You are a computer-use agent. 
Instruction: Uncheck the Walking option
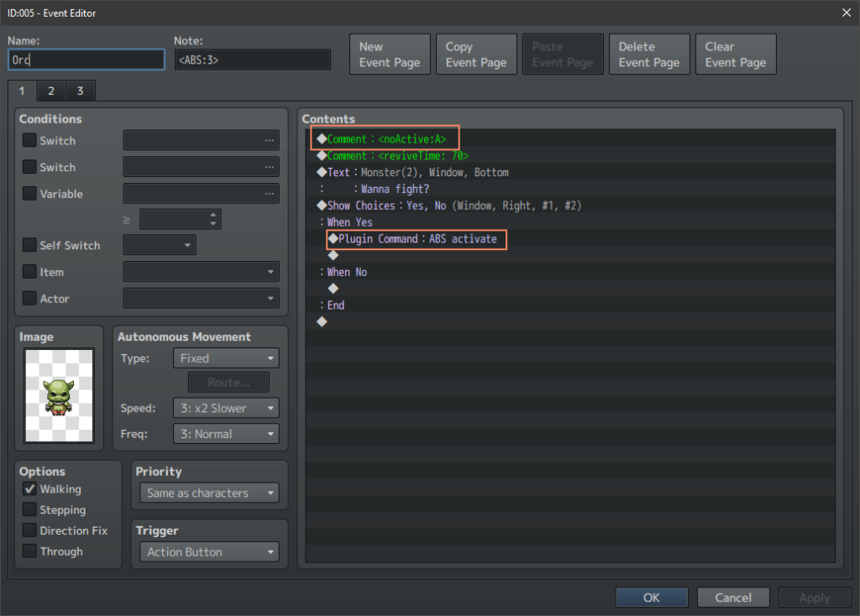pyautogui.click(x=29, y=488)
